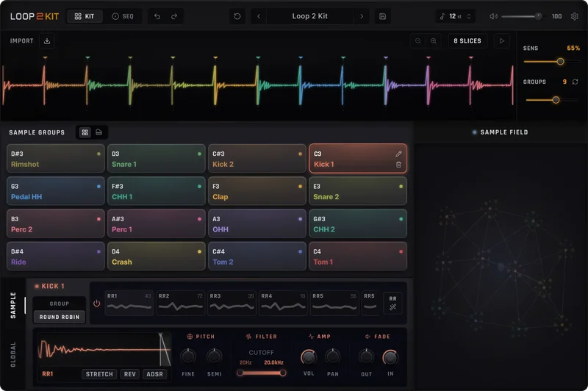Switch to the KIT view tab
588x391 pixels.
tap(85, 16)
